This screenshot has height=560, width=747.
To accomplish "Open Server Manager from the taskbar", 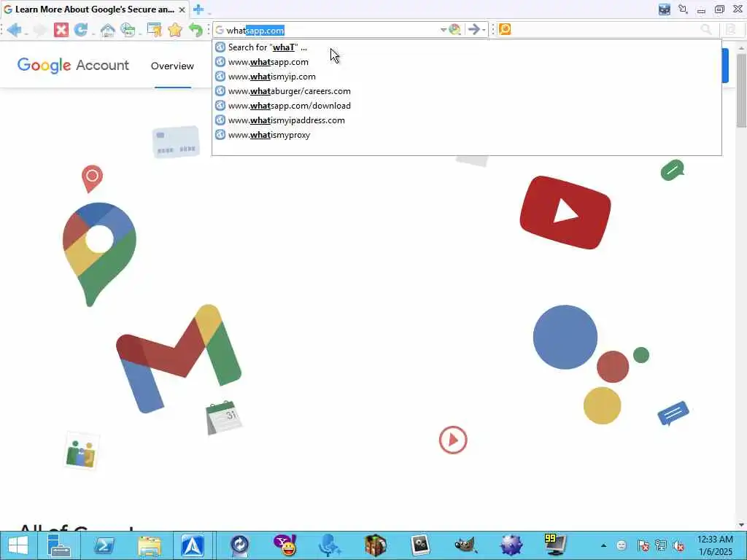I will coord(58,545).
